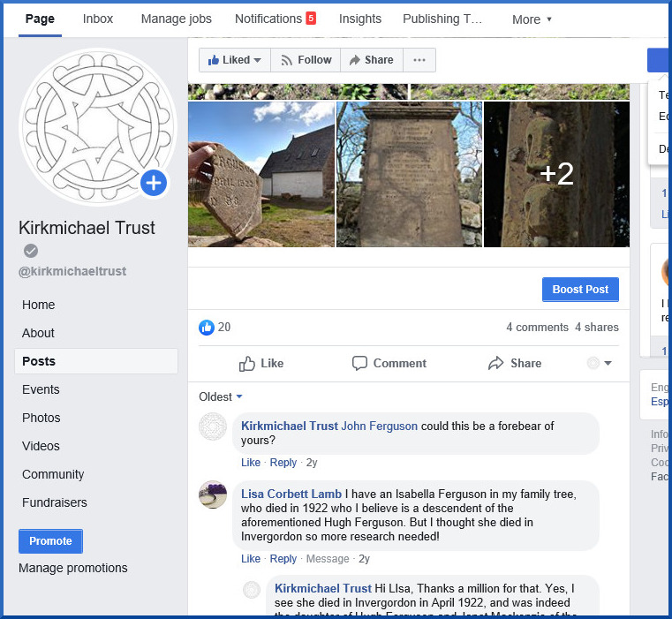Click the Promote button

pyautogui.click(x=50, y=541)
